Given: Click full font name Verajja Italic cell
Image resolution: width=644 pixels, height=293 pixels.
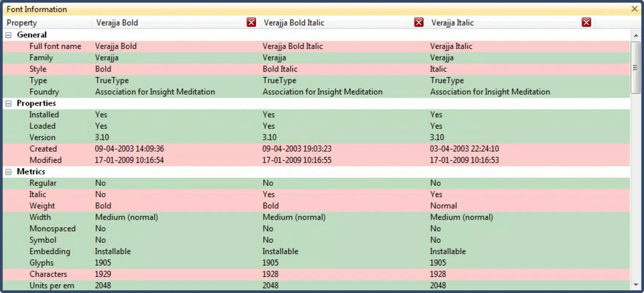Looking at the screenshot, I should click(x=451, y=46).
